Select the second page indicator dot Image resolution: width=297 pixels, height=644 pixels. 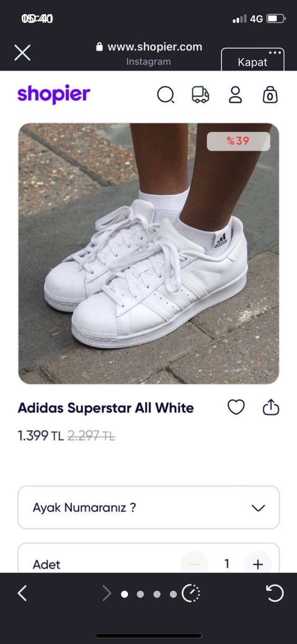tap(140, 594)
